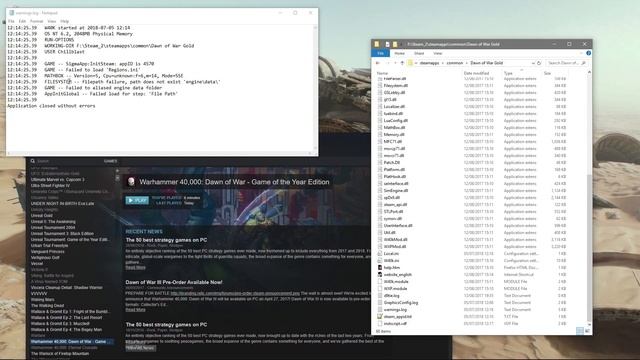Image resolution: width=640 pixels, height=360 pixels.
Task: Open Notepad's Help menu
Action: tap(64, 21)
